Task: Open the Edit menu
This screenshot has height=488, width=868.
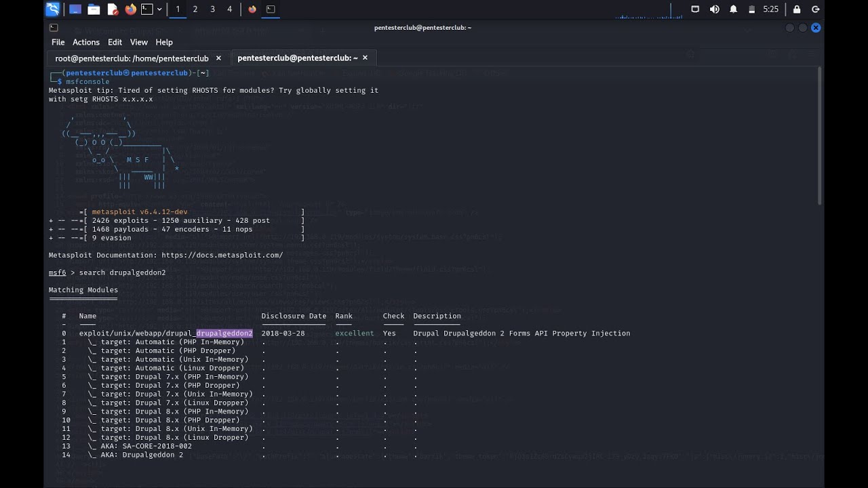Action: (x=115, y=42)
